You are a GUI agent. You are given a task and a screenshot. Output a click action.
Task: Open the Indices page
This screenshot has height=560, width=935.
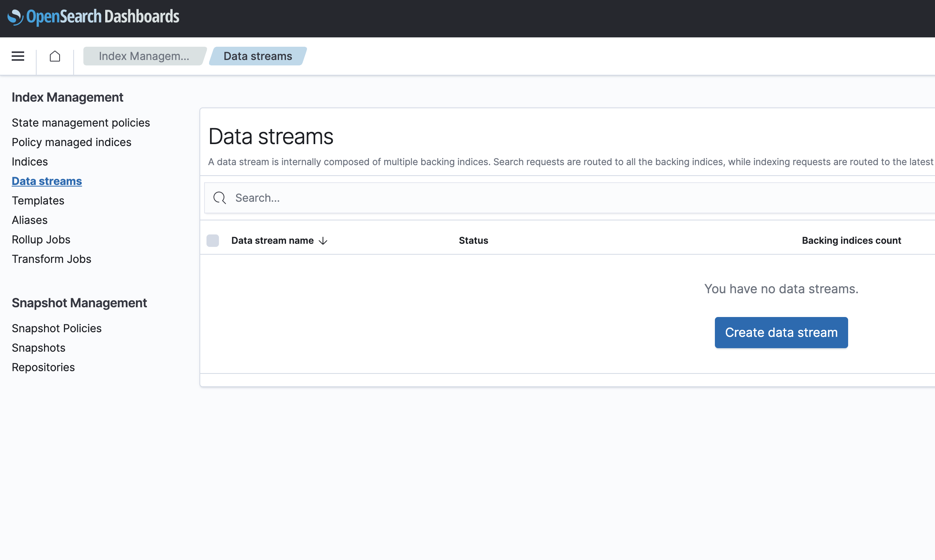[x=30, y=162]
